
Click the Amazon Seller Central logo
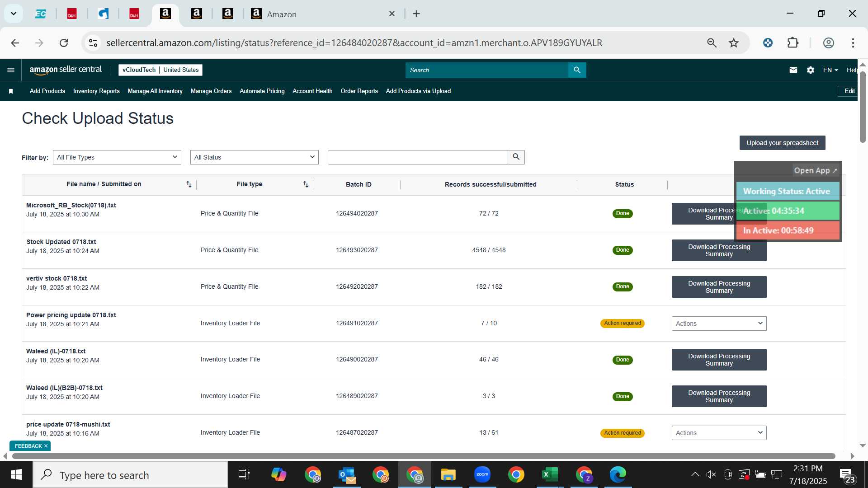(66, 70)
